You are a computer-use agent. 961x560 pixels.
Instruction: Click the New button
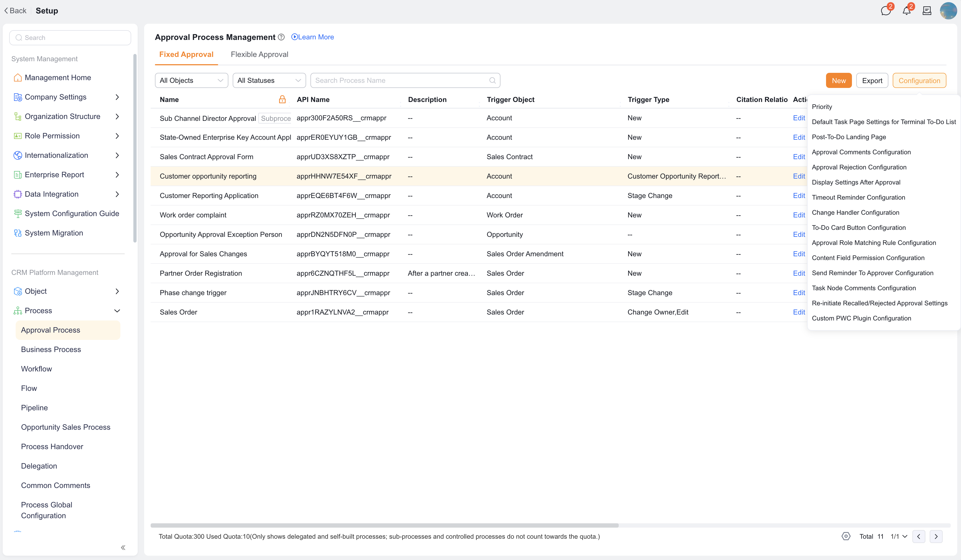click(x=839, y=80)
